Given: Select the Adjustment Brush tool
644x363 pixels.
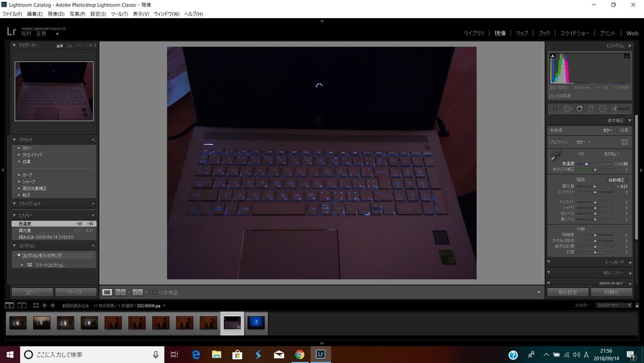Looking at the screenshot, I should [x=621, y=109].
